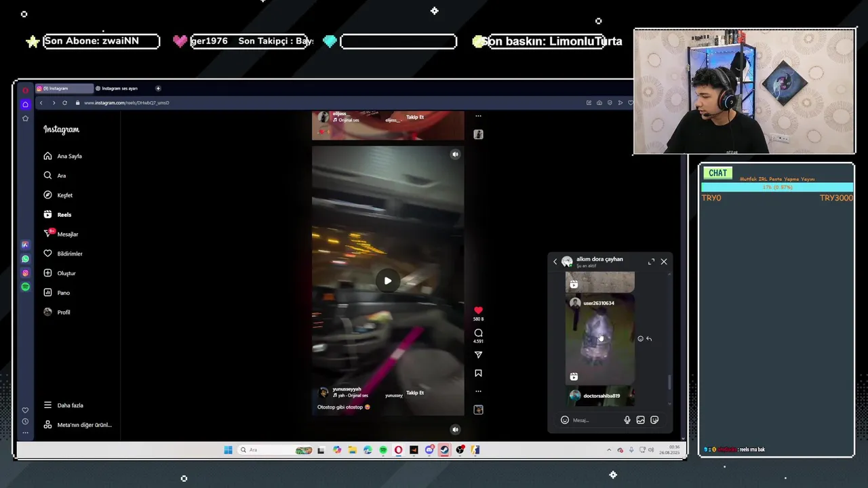Click the browser address bar URL
The width and height of the screenshot is (868, 488).
[127, 103]
